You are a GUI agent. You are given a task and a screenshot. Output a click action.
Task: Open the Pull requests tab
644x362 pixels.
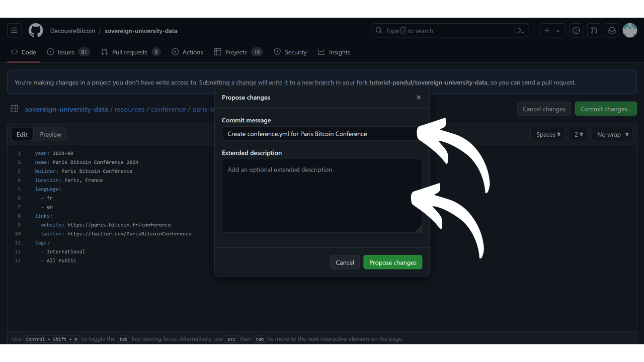[x=131, y=52]
